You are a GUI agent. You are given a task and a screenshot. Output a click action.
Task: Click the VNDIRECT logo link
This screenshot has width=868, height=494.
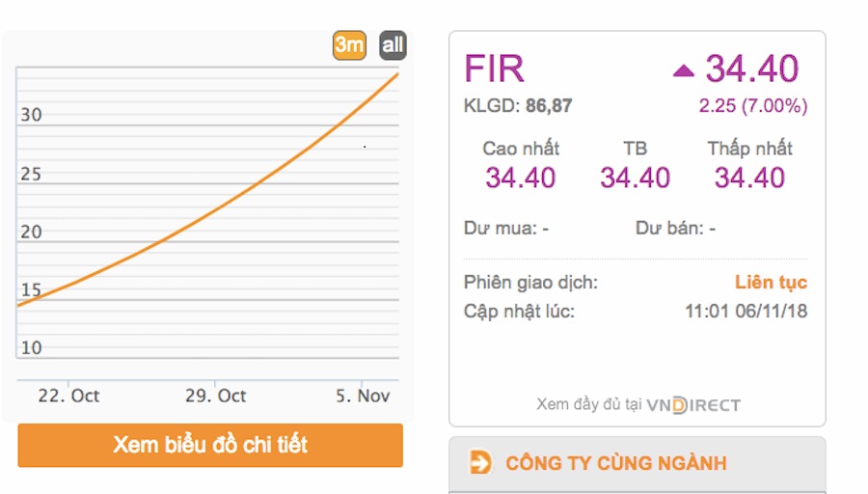pos(693,405)
